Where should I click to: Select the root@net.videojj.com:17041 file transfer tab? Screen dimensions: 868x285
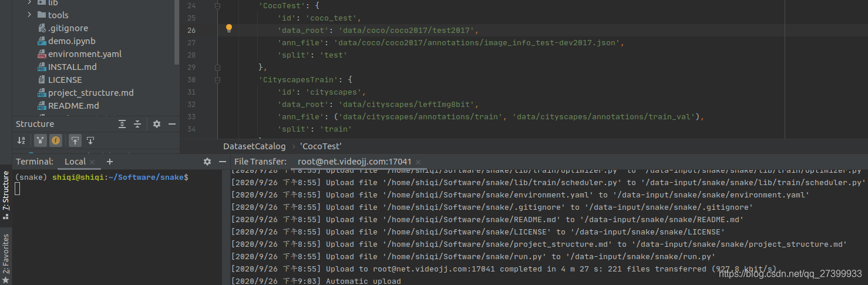click(355, 162)
